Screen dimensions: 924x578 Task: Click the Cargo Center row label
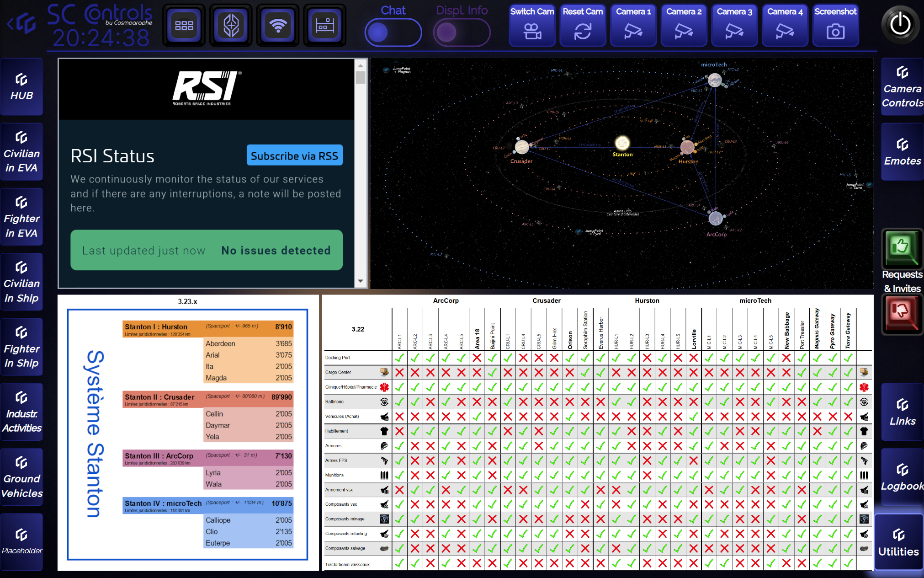338,372
